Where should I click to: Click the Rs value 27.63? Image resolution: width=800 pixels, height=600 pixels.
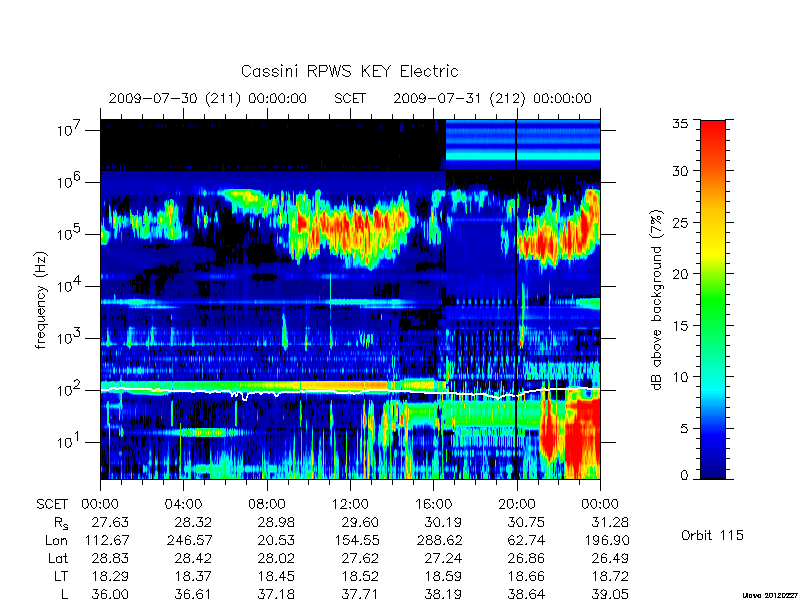(110, 522)
